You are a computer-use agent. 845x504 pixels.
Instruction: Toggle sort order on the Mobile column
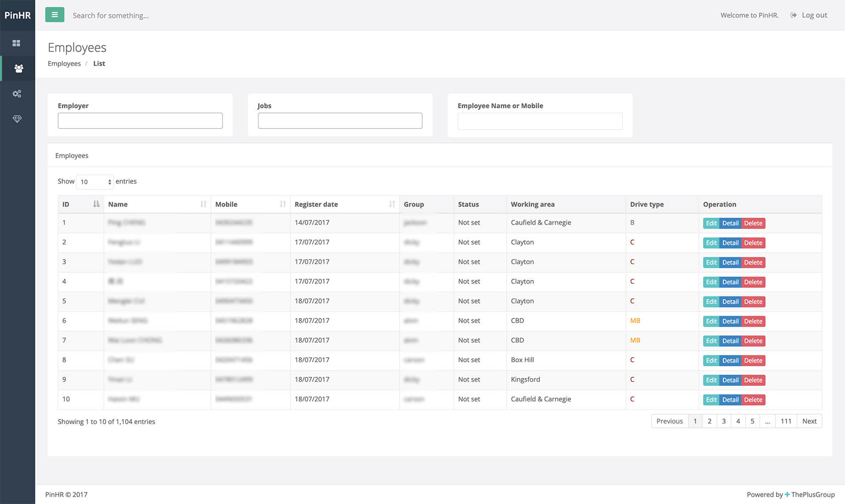pyautogui.click(x=283, y=204)
